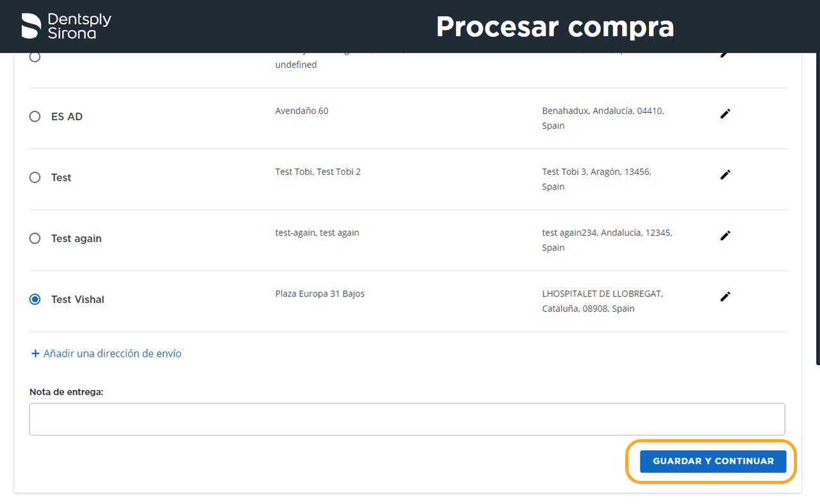
Task: Choose the Test address radio button
Action: 35,177
